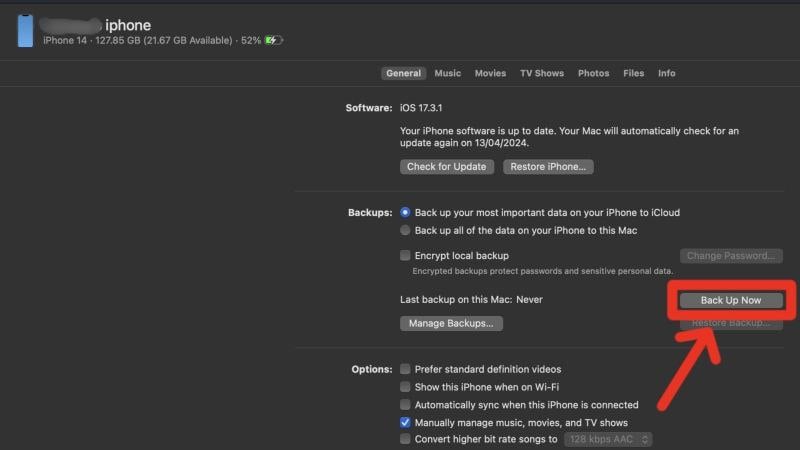The image size is (800, 450).
Task: Click the battery charging icon
Action: pos(273,40)
